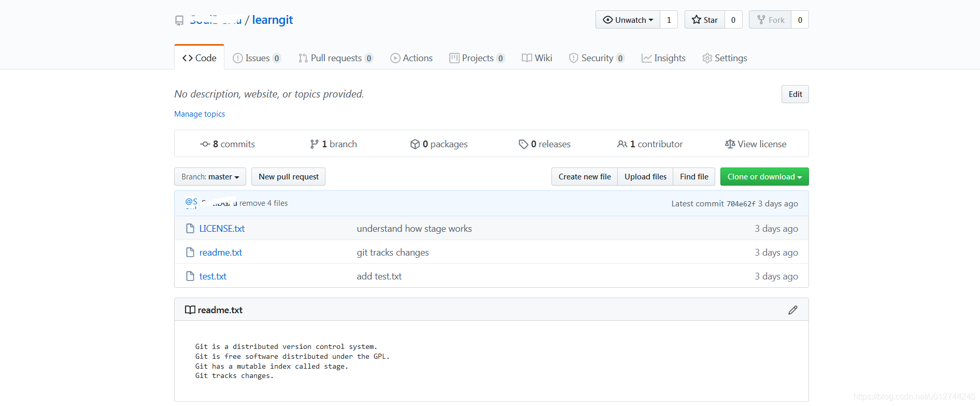Click the packages box icon
980x406 pixels.
click(415, 144)
